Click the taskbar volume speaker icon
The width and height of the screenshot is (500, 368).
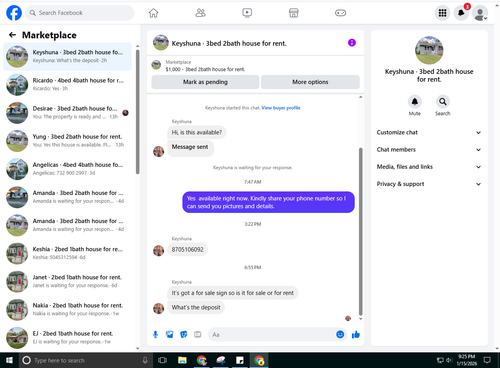click(x=449, y=360)
